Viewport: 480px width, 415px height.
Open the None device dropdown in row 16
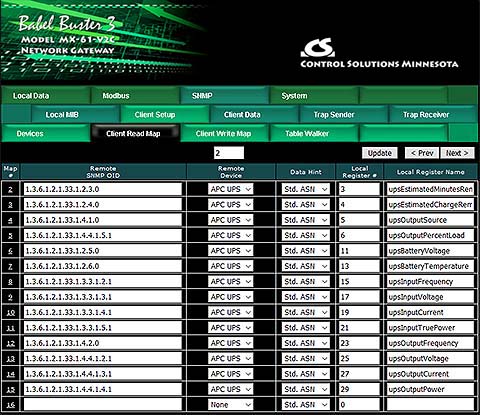point(230,405)
